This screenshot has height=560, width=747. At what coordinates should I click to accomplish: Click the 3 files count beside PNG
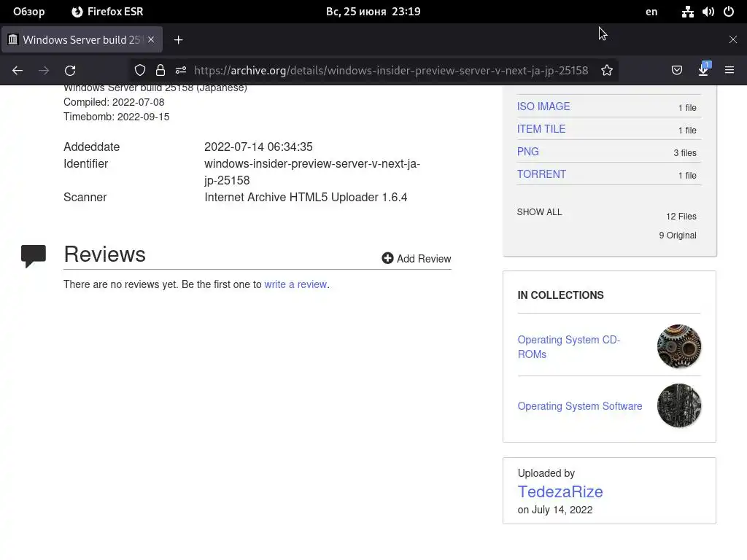pyautogui.click(x=684, y=153)
